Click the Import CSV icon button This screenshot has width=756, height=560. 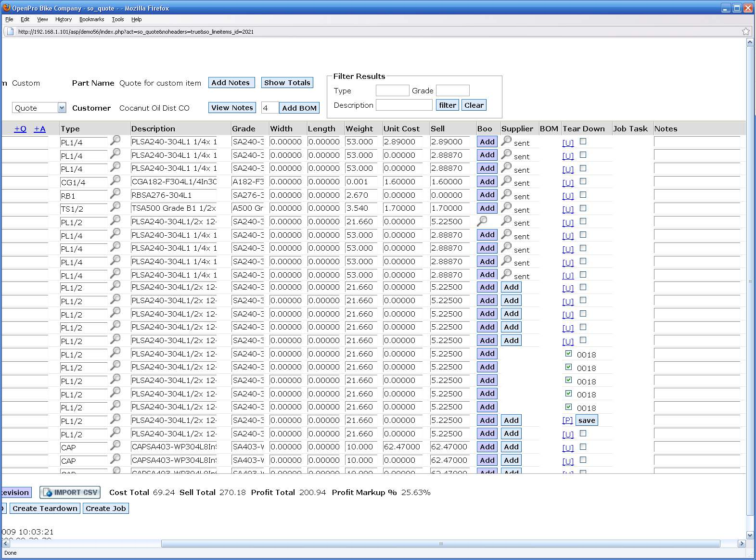[70, 493]
